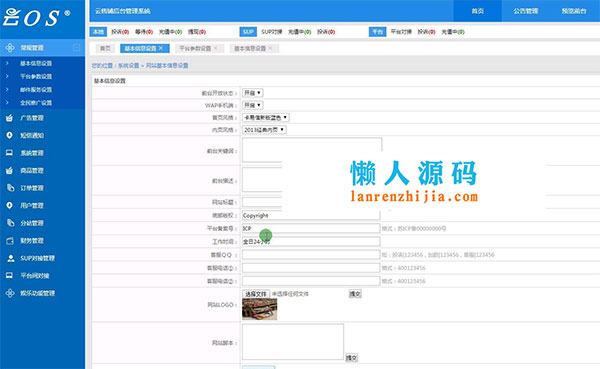
Task: Click the wallet icon beside 财务管理
Action: click(x=10, y=241)
